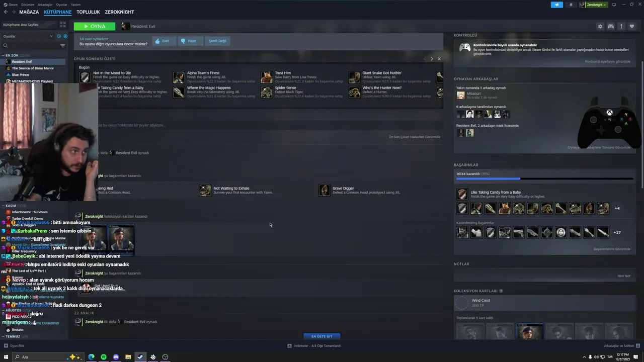Open trading cards help question mark
Screen dimensions: 644x362
pyautogui.click(x=501, y=291)
